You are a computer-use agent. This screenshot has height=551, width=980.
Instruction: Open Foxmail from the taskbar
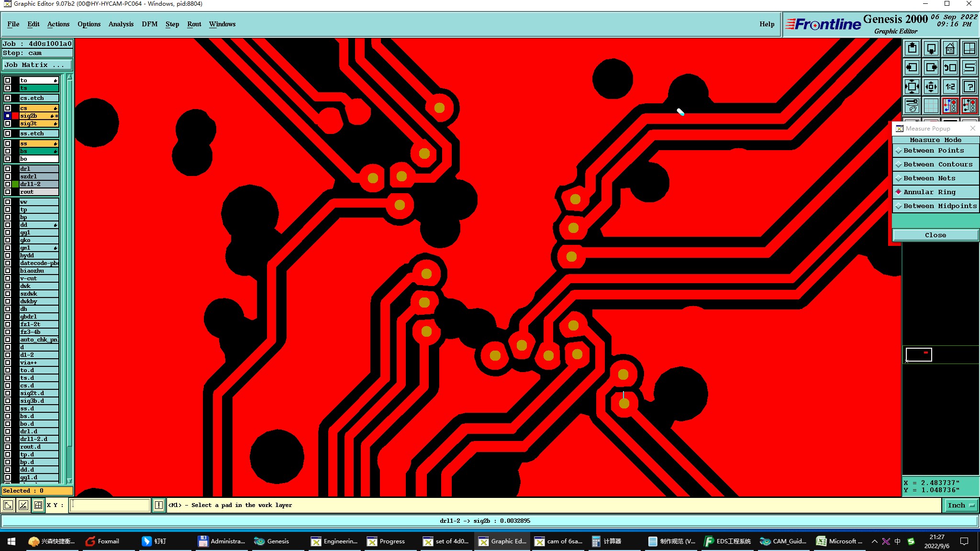(102, 541)
